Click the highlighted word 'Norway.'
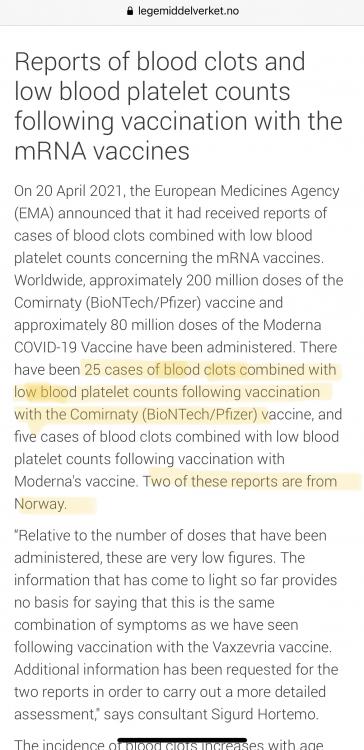 (41, 504)
